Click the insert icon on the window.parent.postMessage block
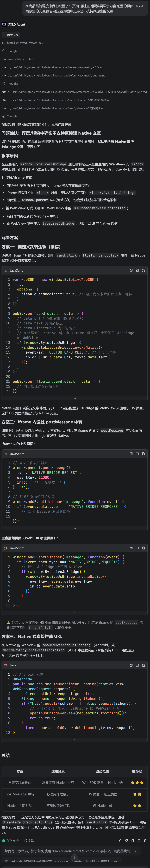150x868 pixels. click(x=137, y=454)
